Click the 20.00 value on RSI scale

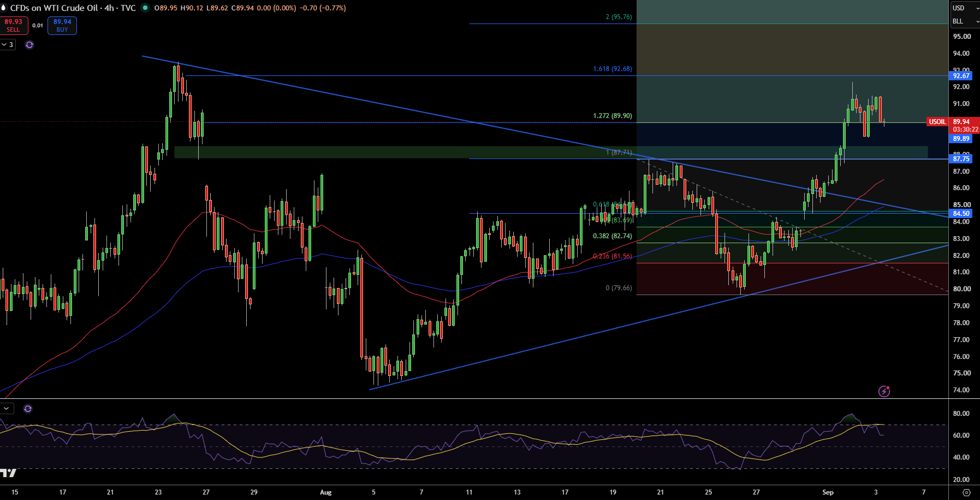coord(961,480)
